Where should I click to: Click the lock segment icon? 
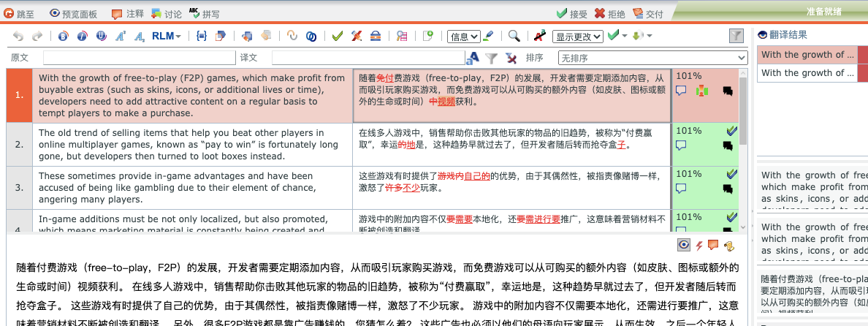click(376, 36)
